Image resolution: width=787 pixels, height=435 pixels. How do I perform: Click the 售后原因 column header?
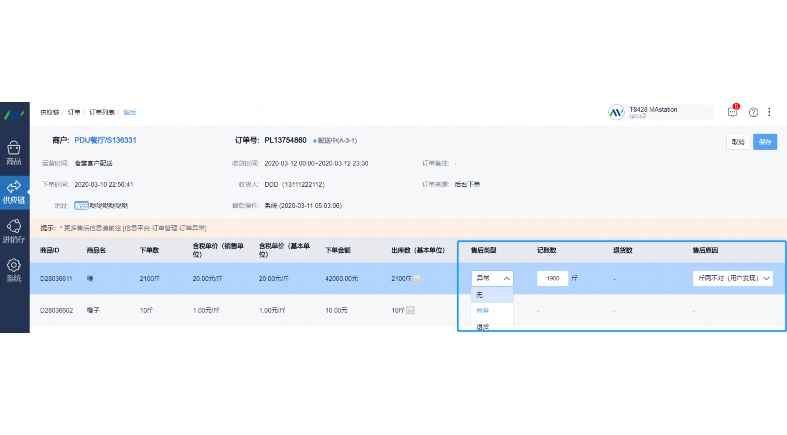[705, 250]
